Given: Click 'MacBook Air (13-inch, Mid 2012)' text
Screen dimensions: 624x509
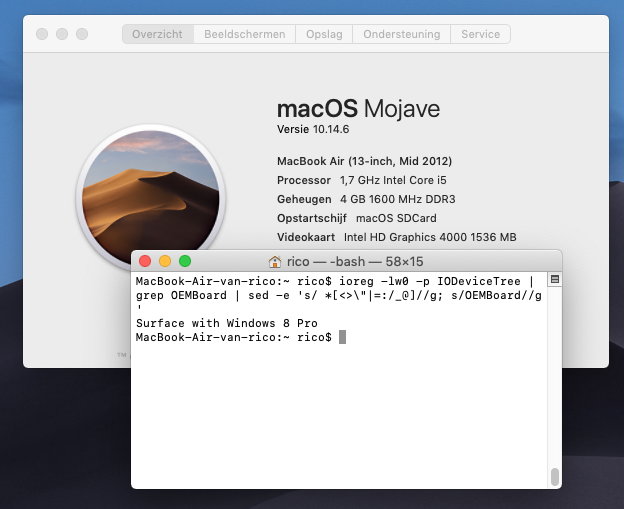Looking at the screenshot, I should (364, 161).
